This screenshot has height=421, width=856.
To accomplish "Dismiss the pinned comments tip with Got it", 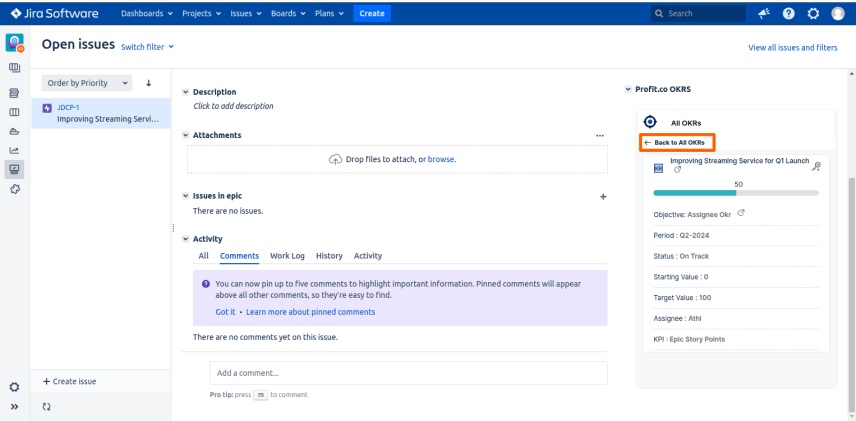I will [x=225, y=312].
